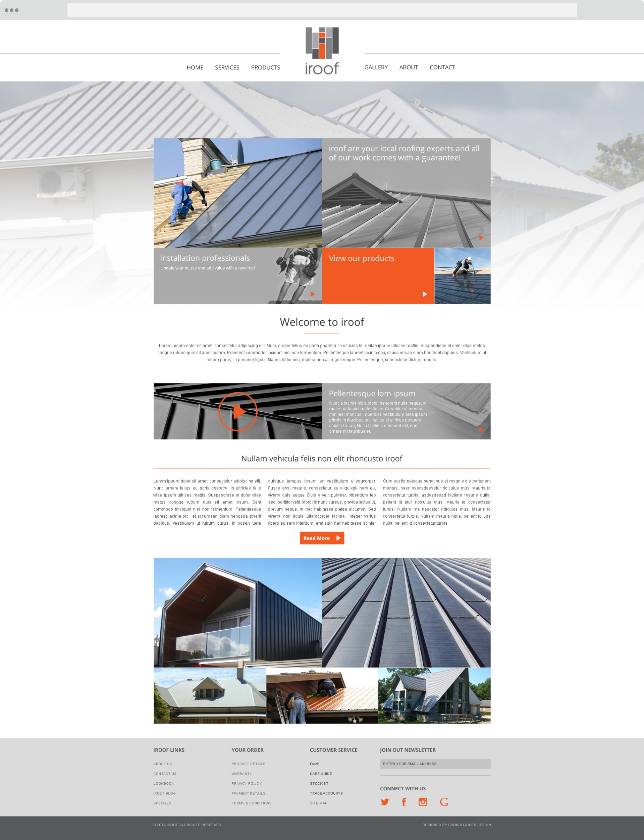Click the PRODUCTS navigation menu item
This screenshot has height=840, width=644.
(265, 67)
